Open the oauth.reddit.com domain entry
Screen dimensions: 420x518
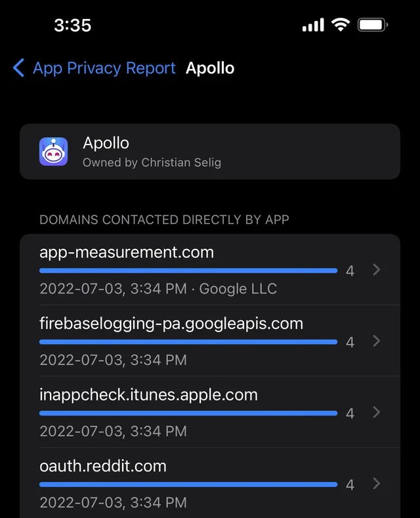tap(210, 483)
